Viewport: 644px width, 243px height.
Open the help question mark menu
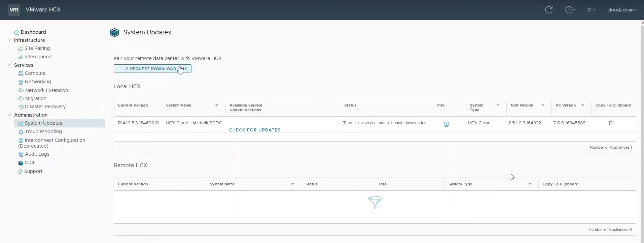coord(571,10)
